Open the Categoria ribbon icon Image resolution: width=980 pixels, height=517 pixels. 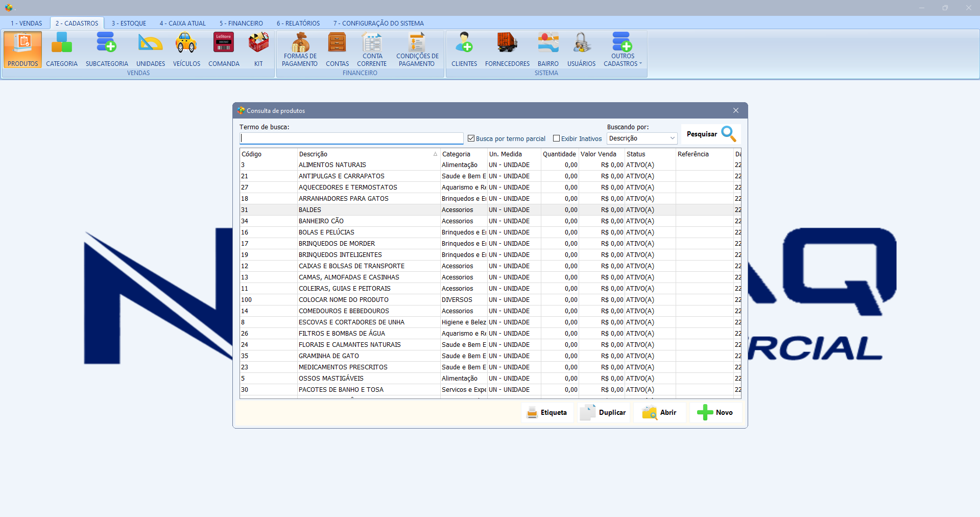coord(62,49)
